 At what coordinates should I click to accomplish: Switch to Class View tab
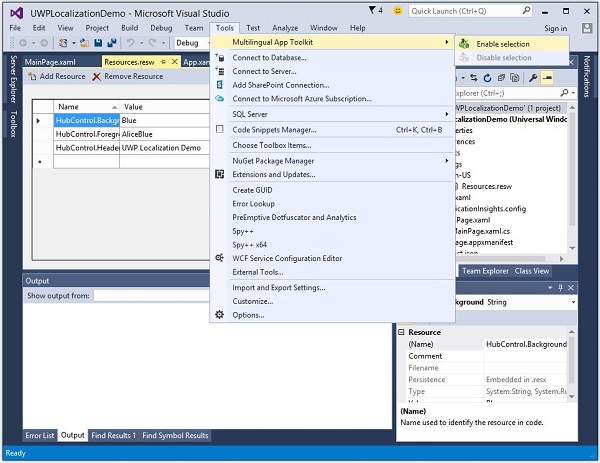pyautogui.click(x=532, y=271)
